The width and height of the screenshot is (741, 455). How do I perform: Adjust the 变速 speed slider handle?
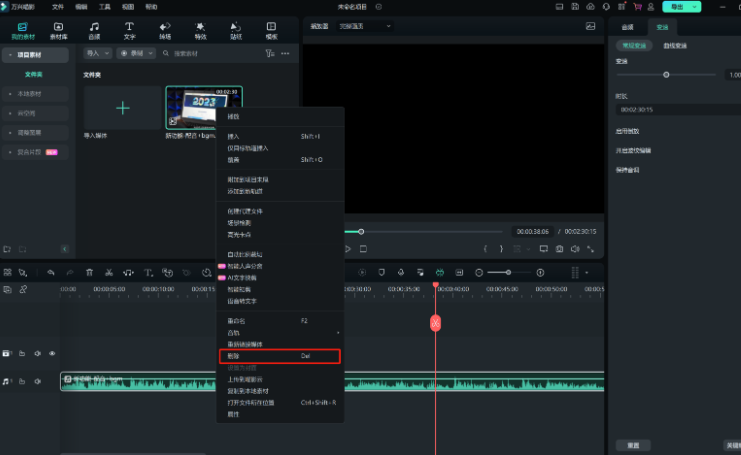click(x=667, y=75)
